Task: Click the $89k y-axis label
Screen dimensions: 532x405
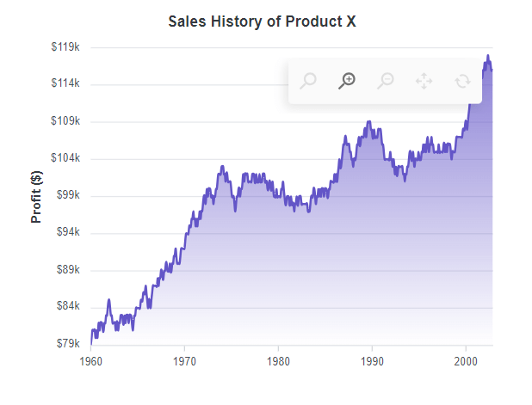Action: [x=67, y=269]
